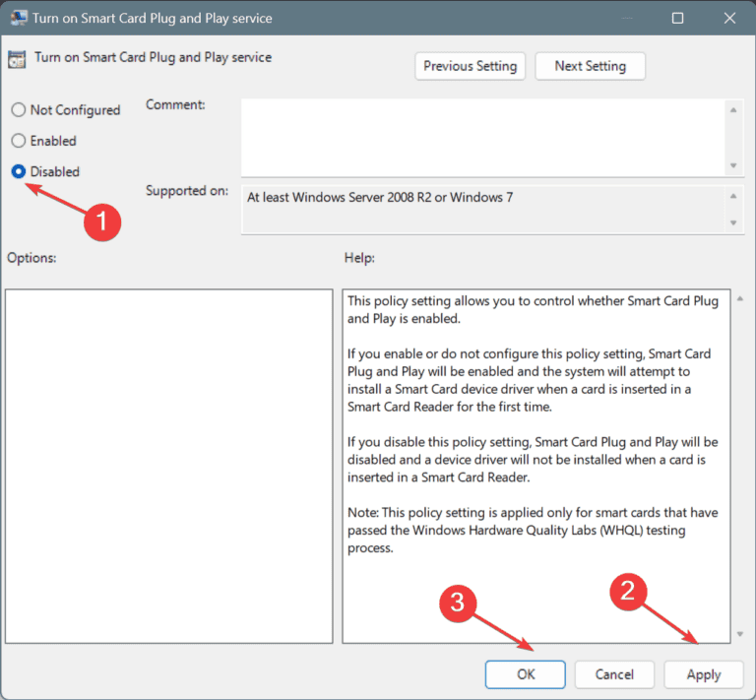
Task: Click Help pane scroll up arrow
Action: click(x=740, y=299)
